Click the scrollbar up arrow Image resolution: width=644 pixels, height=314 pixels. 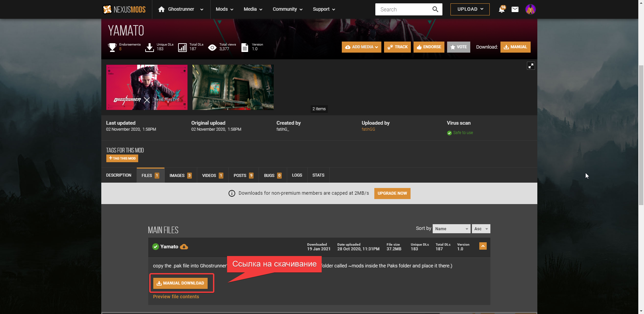(641, 3)
